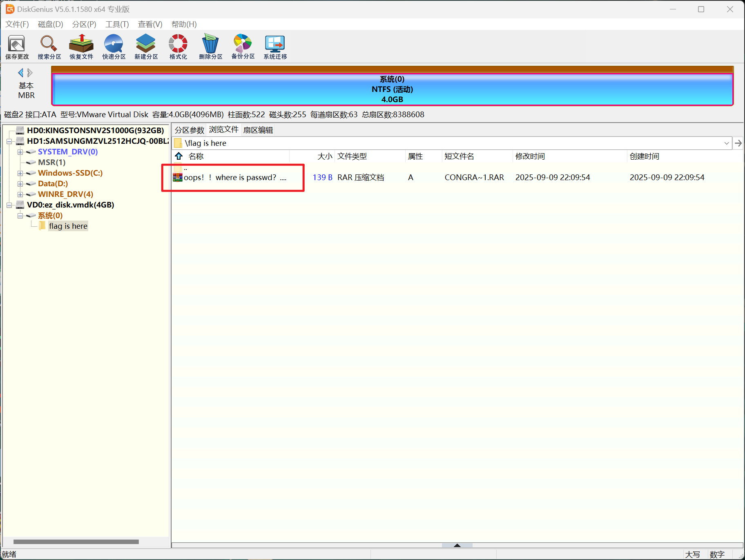The image size is (745, 560).
Task: Go to the previous disk arrow
Action: click(x=20, y=73)
